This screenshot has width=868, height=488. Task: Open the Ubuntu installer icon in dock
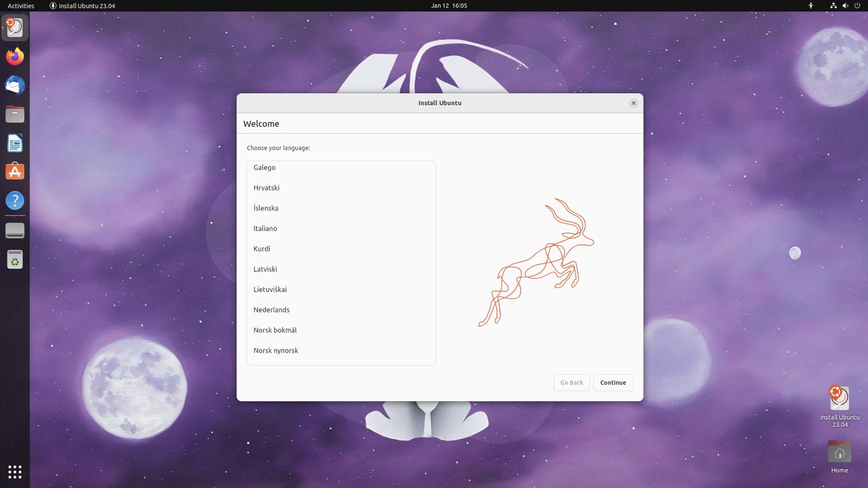[15, 28]
